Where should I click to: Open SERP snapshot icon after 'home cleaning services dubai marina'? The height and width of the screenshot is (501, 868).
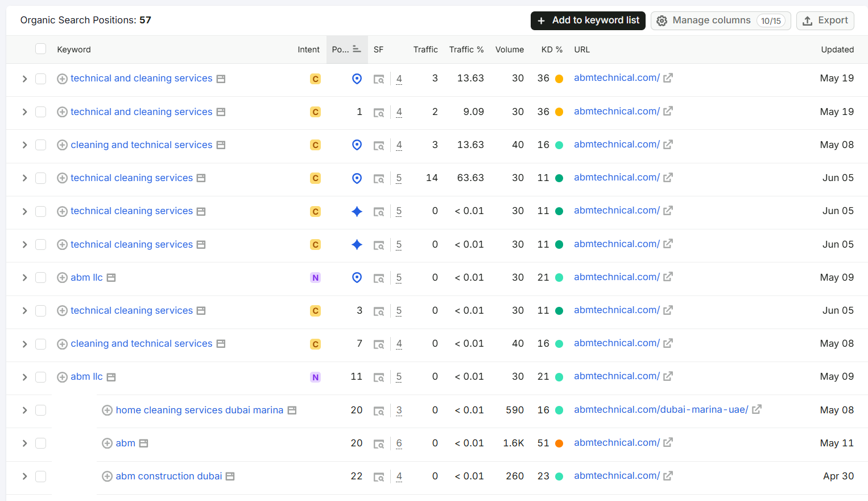(x=292, y=410)
